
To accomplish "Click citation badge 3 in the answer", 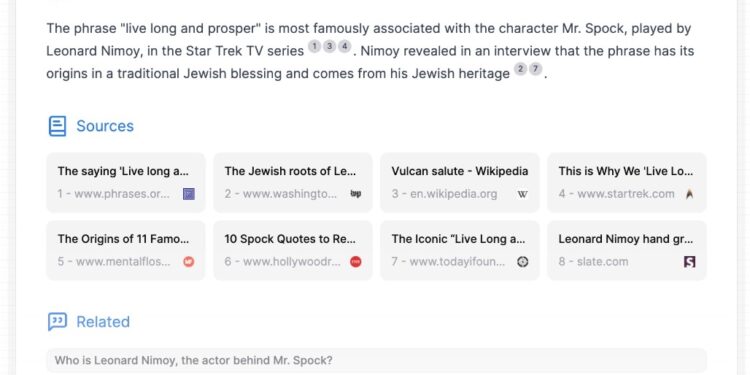I will [329, 46].
